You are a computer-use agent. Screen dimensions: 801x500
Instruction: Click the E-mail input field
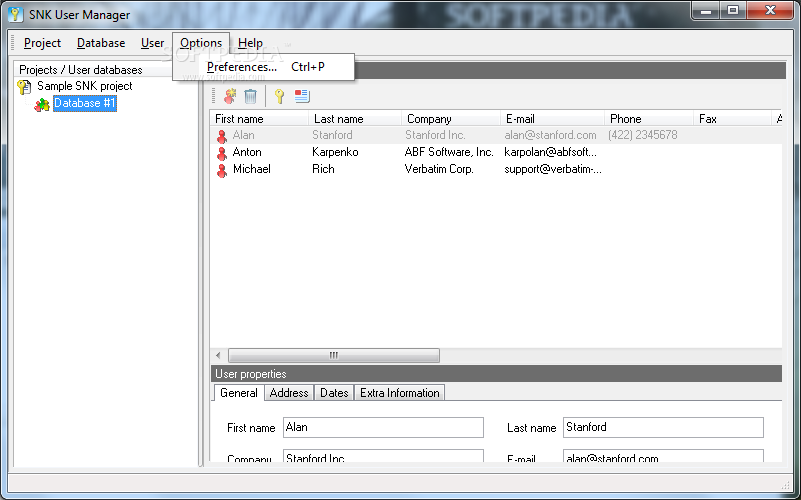coord(663,456)
